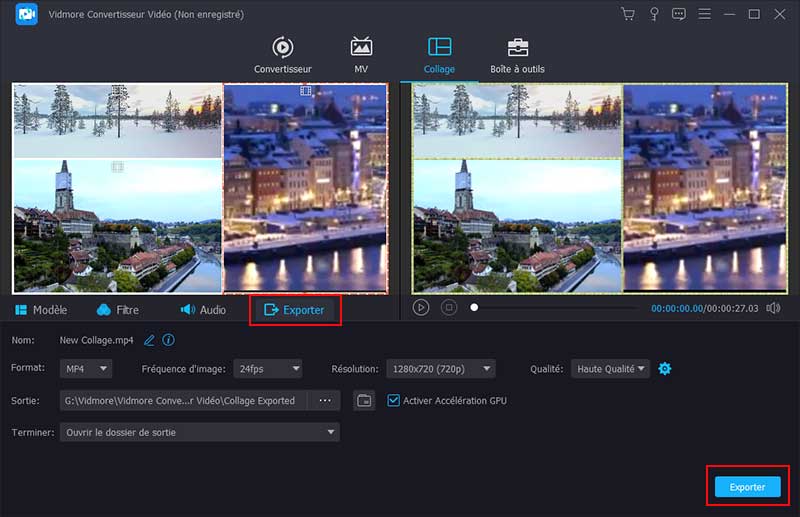Open the Haute Qualité dropdown
This screenshot has width=800, height=517.
[x=611, y=369]
